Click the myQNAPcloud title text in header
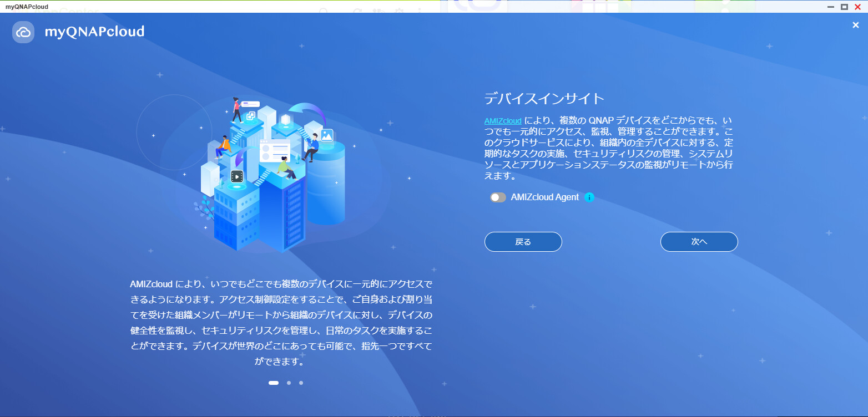The width and height of the screenshot is (868, 417). pyautogui.click(x=94, y=32)
